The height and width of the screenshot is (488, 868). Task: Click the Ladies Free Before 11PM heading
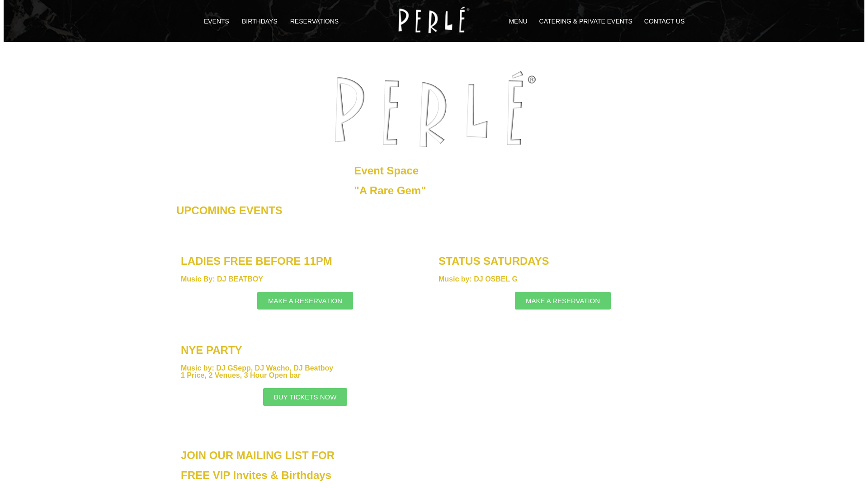point(256,261)
